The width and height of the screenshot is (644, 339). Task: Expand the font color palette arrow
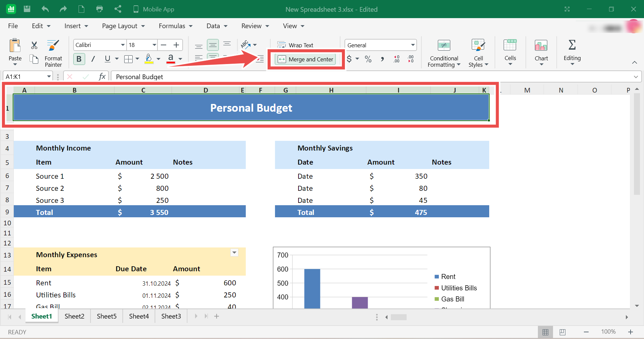tap(180, 59)
